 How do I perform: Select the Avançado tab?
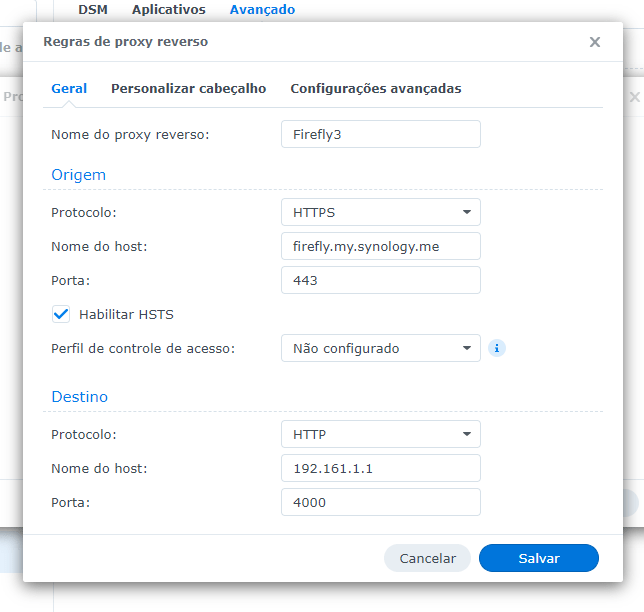point(262,9)
